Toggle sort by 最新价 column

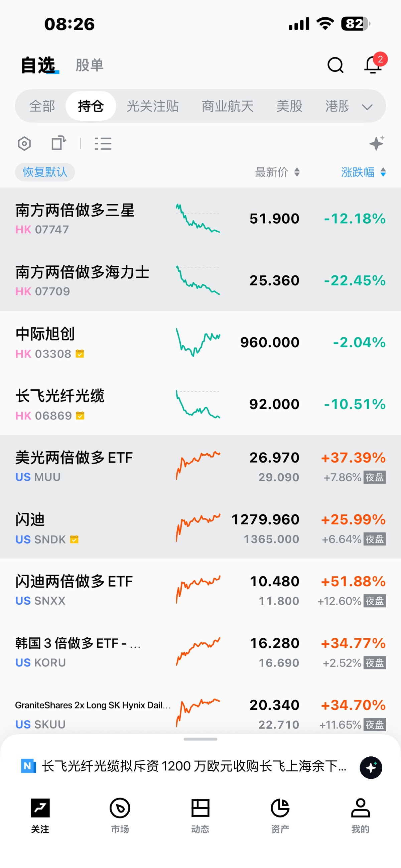277,172
